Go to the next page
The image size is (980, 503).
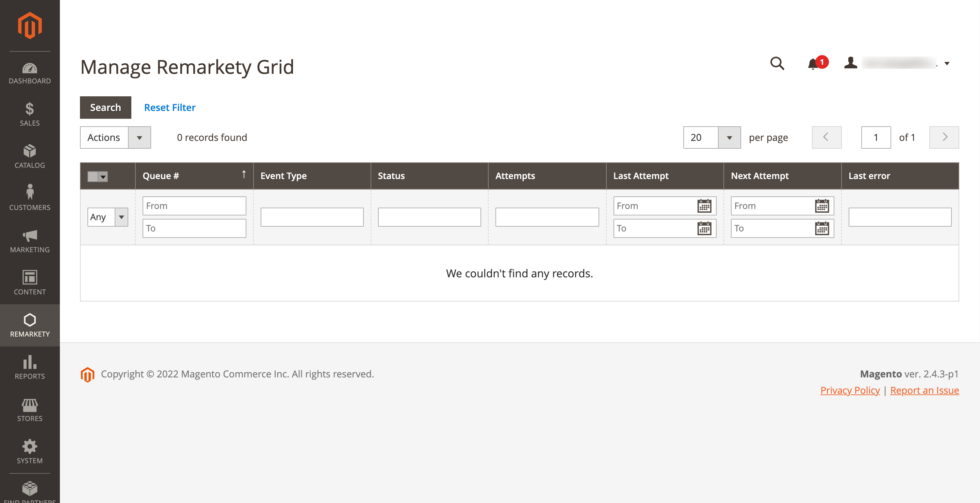944,137
